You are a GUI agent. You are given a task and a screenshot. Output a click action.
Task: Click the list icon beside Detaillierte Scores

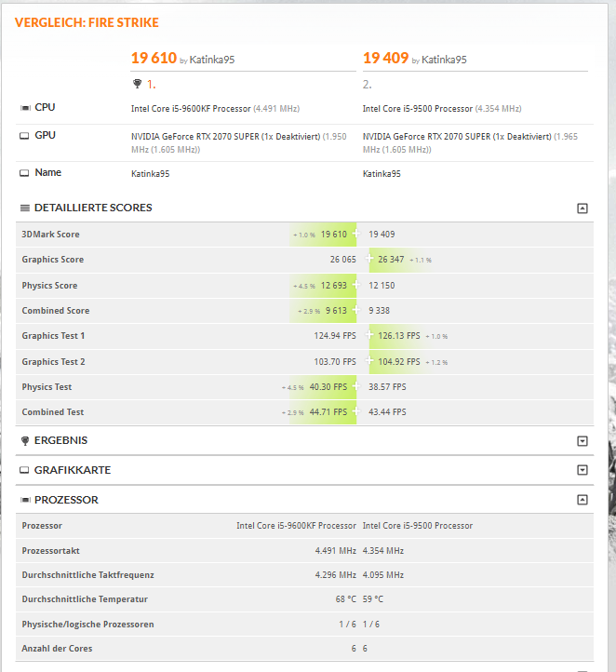coord(25,208)
